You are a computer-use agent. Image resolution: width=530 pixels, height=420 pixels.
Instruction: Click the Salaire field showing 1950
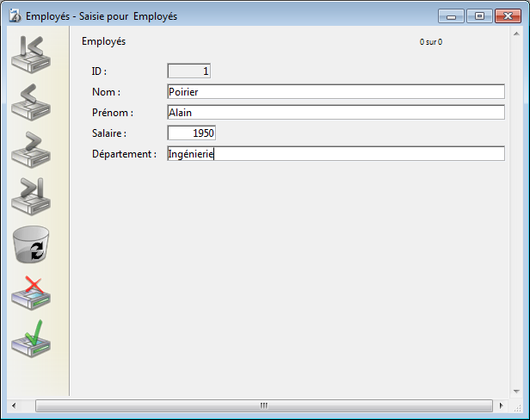[x=191, y=133]
